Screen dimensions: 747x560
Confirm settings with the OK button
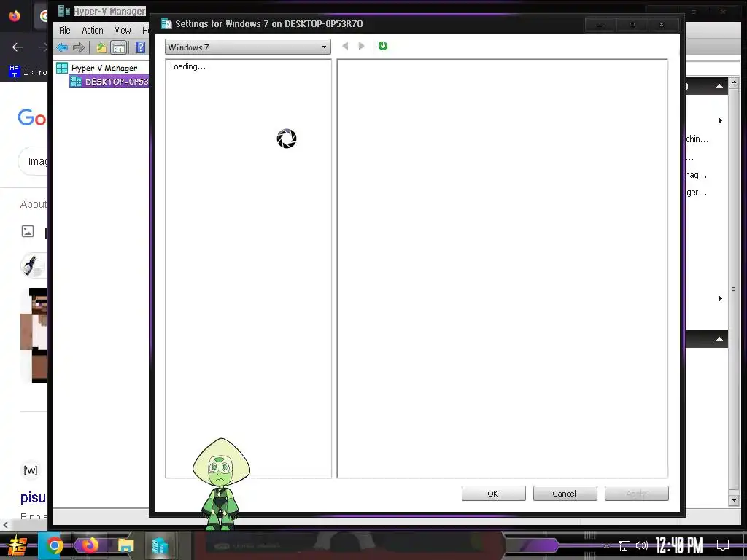pos(493,494)
